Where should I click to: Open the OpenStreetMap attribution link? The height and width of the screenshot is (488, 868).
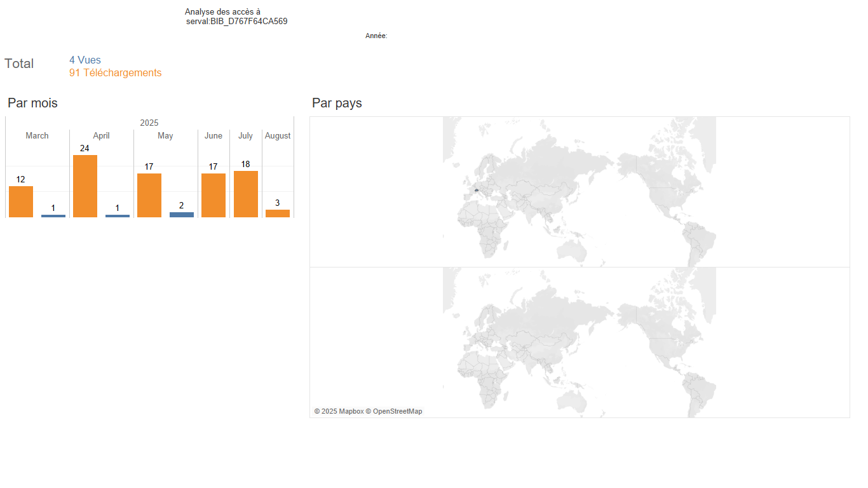[394, 412]
